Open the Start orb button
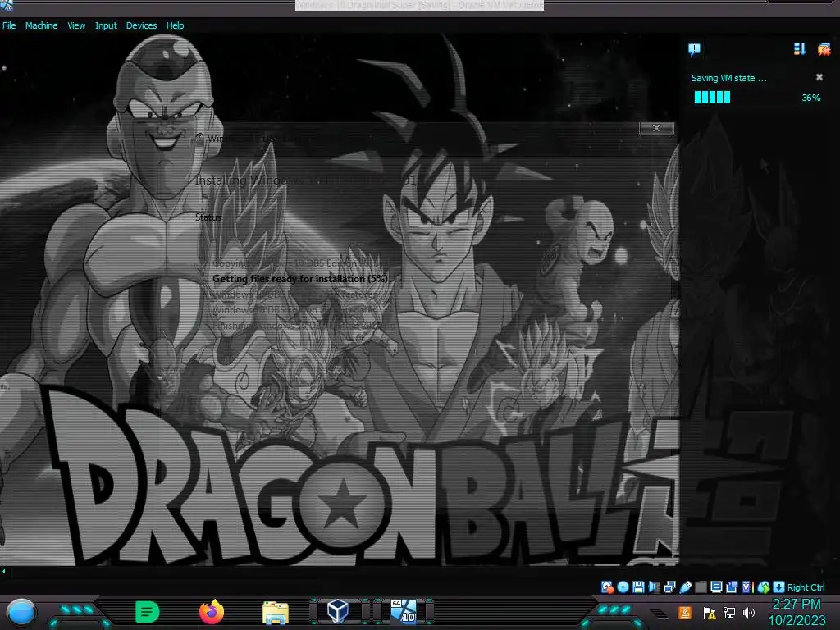The image size is (840, 630). 21,612
